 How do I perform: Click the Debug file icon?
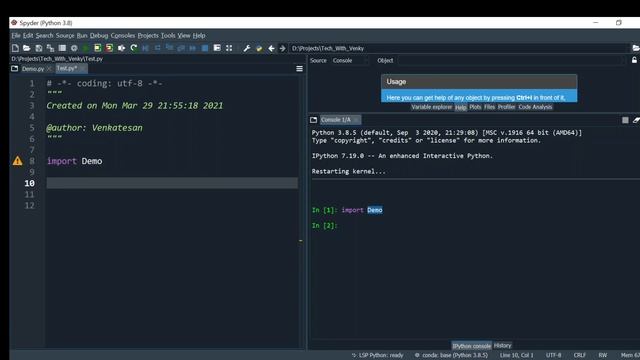coord(145,48)
